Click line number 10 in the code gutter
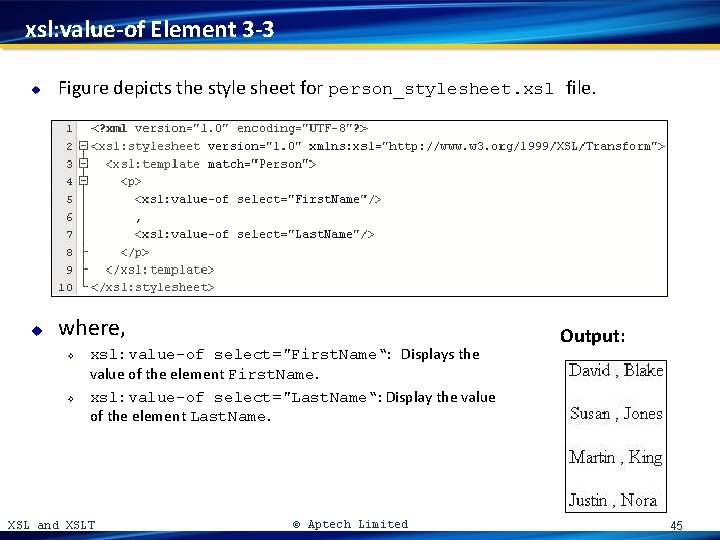 coord(65,287)
